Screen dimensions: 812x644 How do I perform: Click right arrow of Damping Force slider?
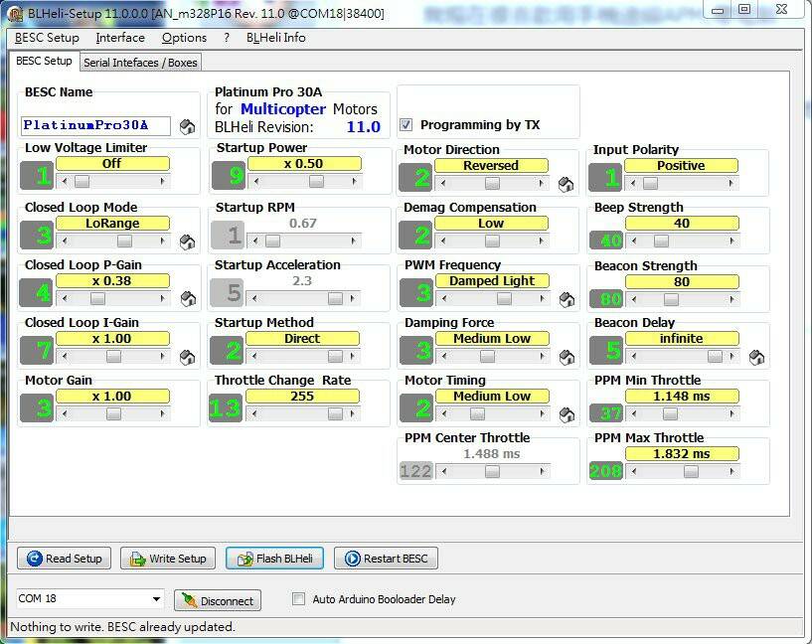pos(543,356)
